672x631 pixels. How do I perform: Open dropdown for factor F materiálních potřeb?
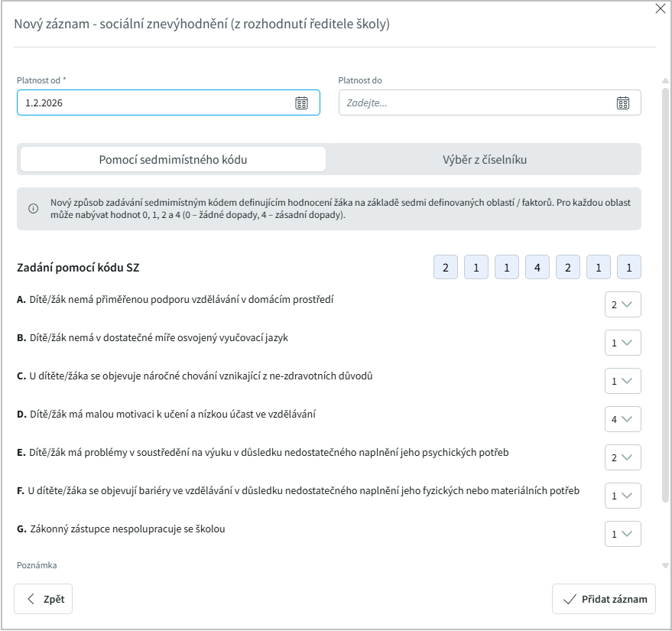pos(622,496)
